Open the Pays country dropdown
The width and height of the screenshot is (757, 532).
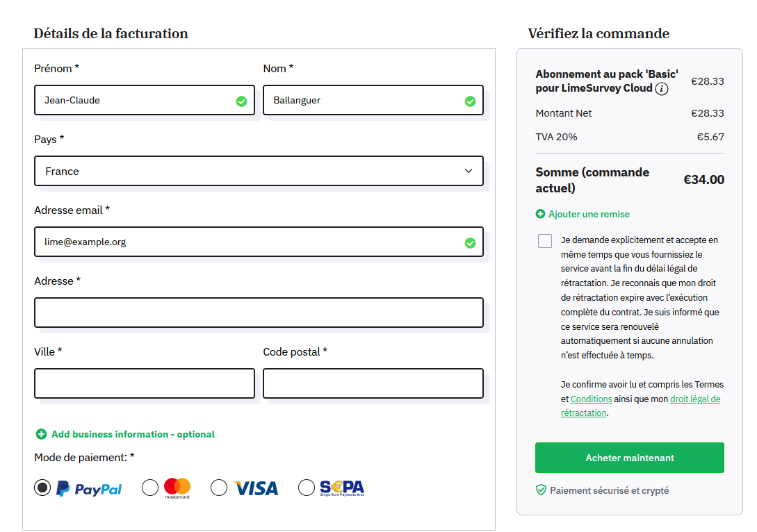(x=259, y=172)
